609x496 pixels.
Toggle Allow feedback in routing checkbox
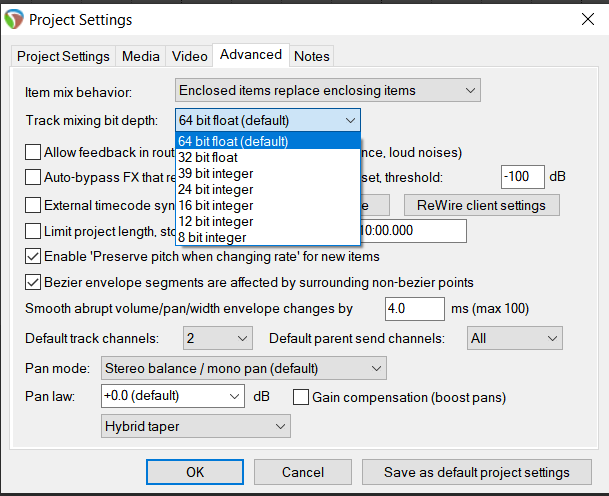coord(33,153)
